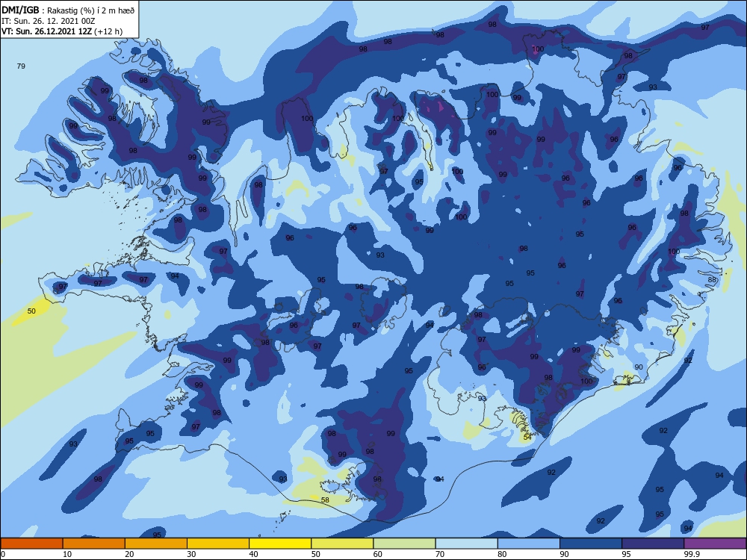
Task: Click the legend tick label "10"
Action: 67,554
